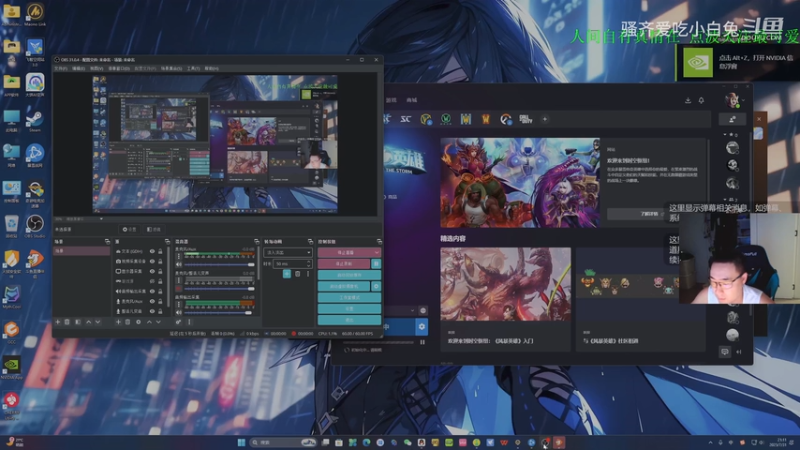Open game settings gear beside blue play button
Screen dimensions: 800x450
(x=421, y=327)
